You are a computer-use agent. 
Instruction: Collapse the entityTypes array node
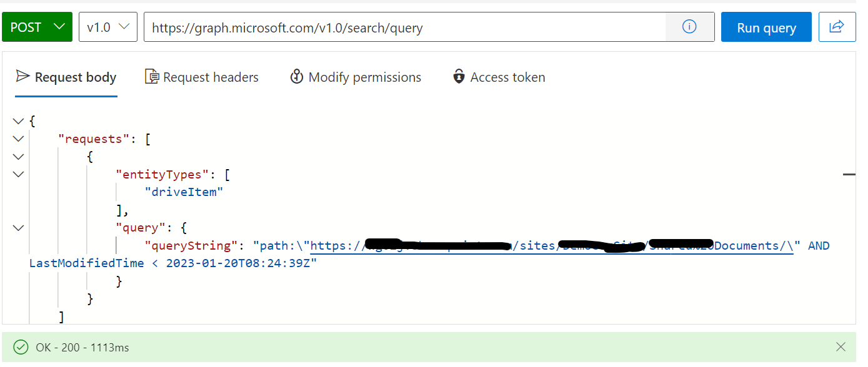(18, 174)
